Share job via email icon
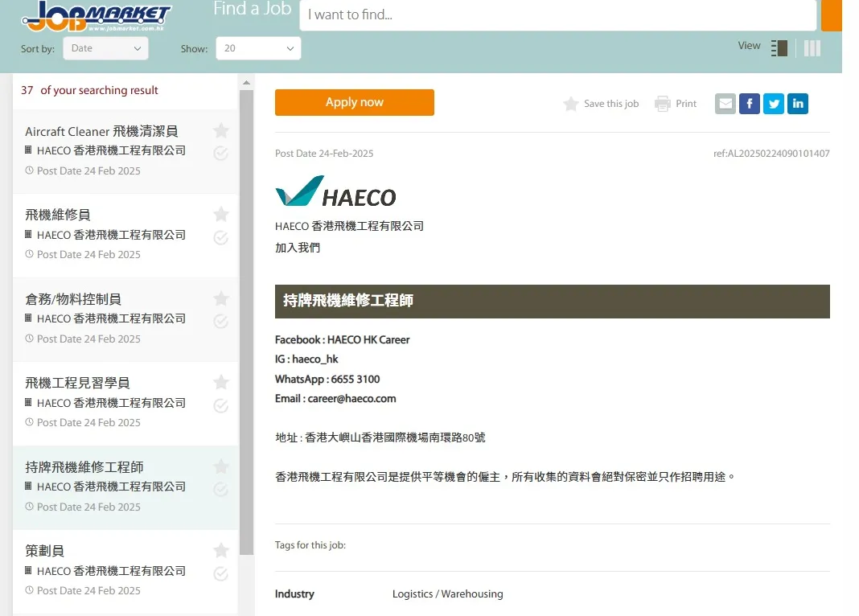This screenshot has height=616, width=859. (x=725, y=104)
